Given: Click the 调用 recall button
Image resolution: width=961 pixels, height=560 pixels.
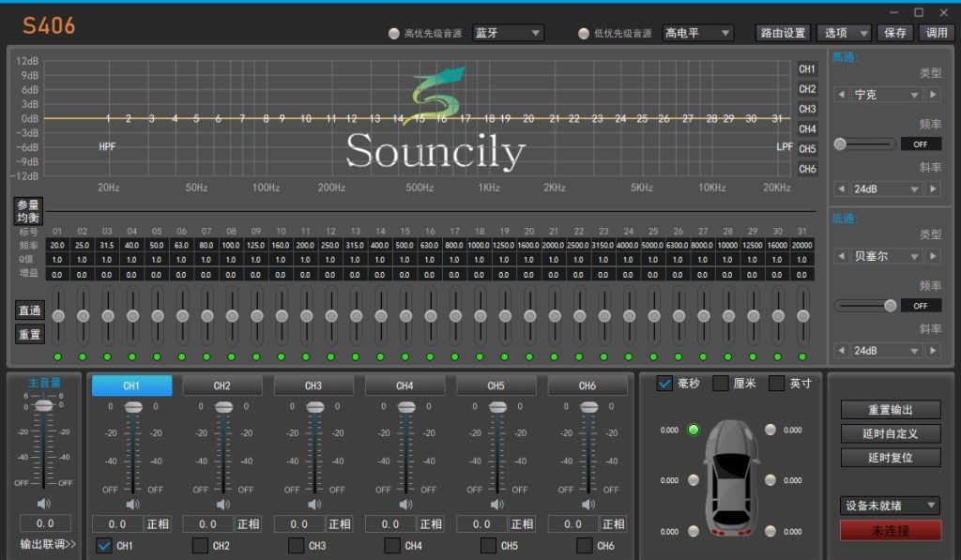Looking at the screenshot, I should point(937,33).
